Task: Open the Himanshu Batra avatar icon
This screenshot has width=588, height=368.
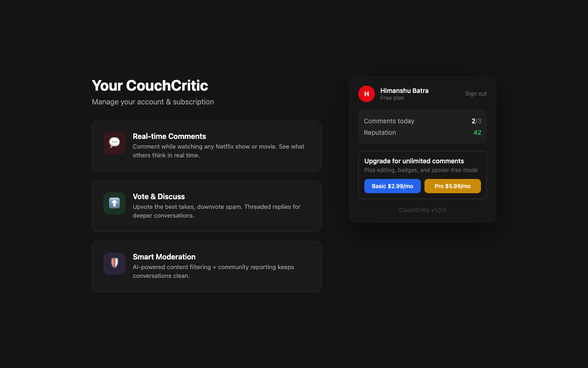Action: click(366, 93)
